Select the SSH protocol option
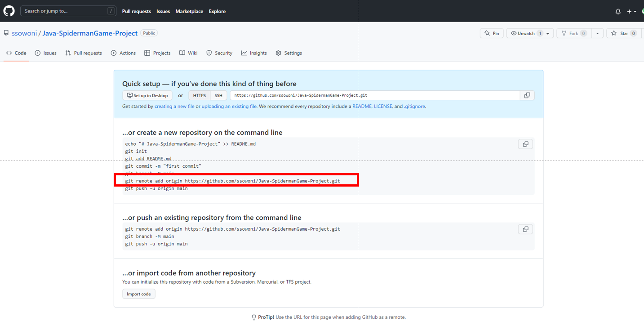The image size is (644, 321). tap(218, 95)
